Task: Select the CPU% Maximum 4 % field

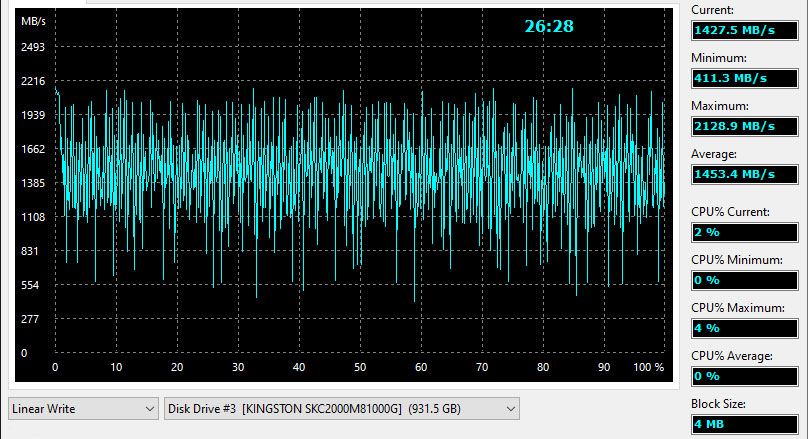Action: pos(745,328)
